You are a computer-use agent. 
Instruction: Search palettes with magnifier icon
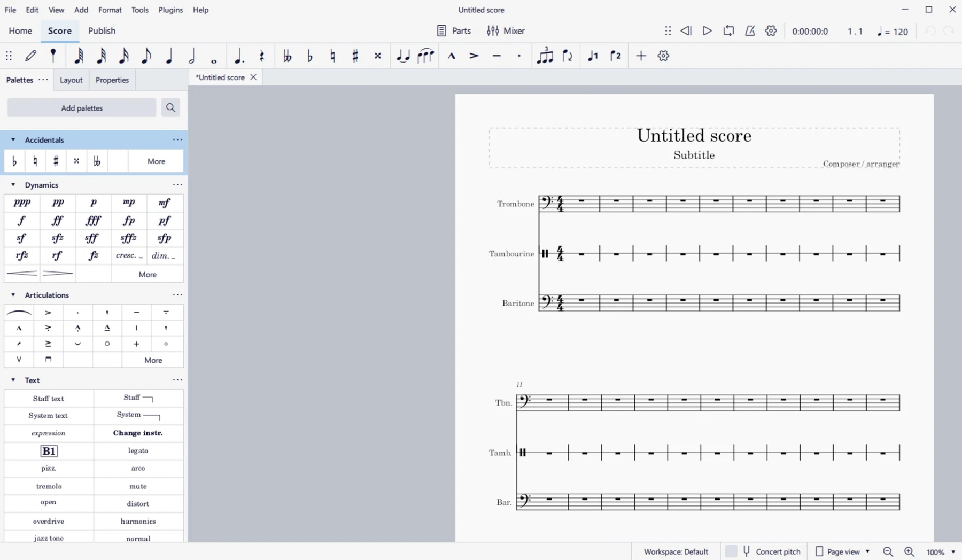pos(170,108)
